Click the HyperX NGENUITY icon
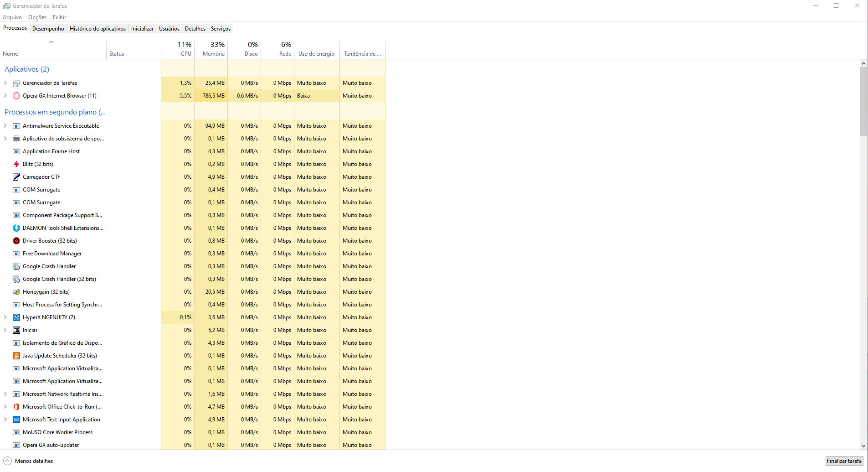Image resolution: width=868 pixels, height=472 pixels. click(16, 317)
